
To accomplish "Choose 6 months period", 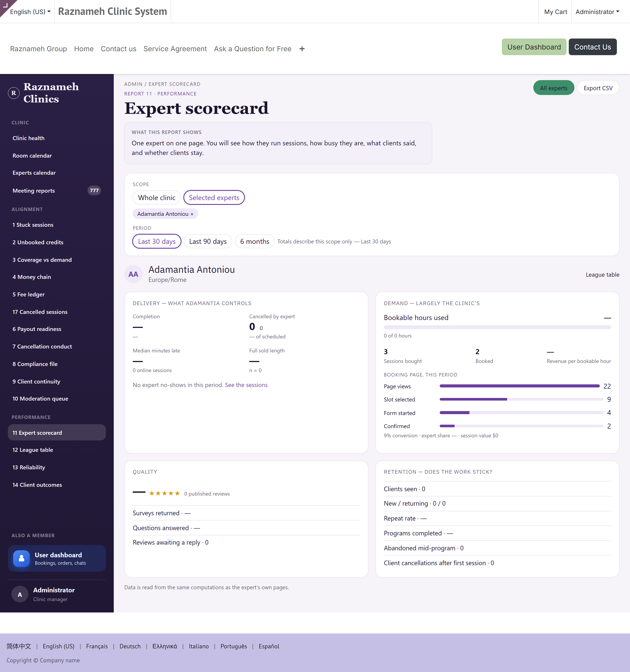I will (x=255, y=241).
